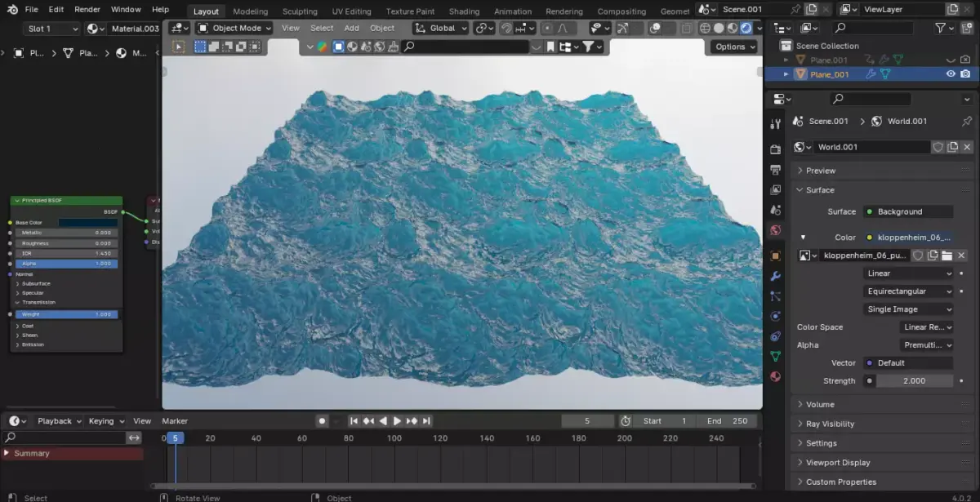
Task: Switch to solid viewport shading
Action: click(719, 28)
